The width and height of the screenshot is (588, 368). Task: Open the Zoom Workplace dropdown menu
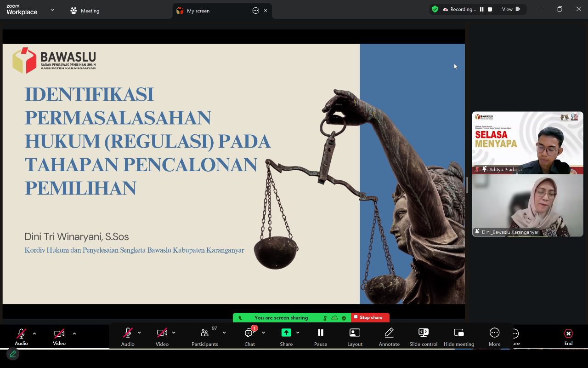coord(52,10)
